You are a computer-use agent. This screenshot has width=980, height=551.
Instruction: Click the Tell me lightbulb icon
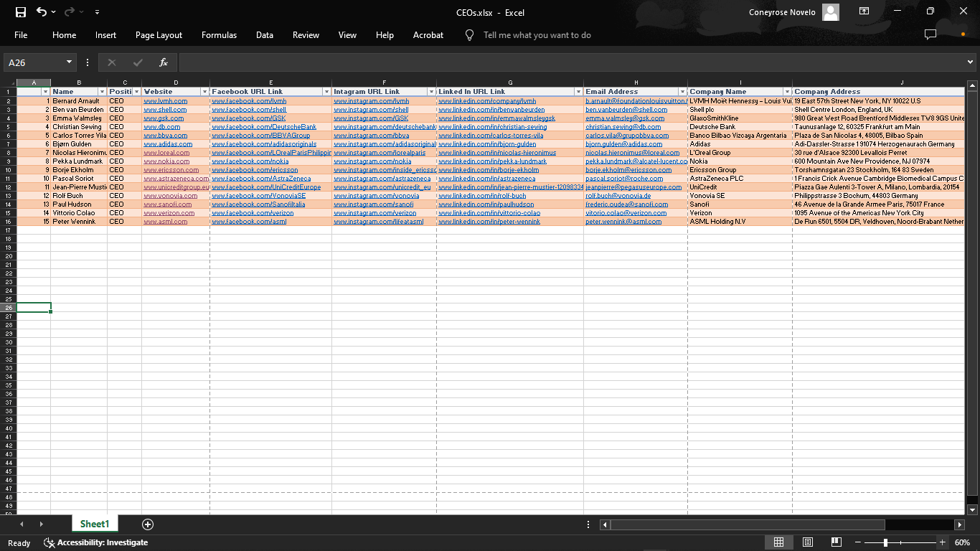pyautogui.click(x=470, y=35)
